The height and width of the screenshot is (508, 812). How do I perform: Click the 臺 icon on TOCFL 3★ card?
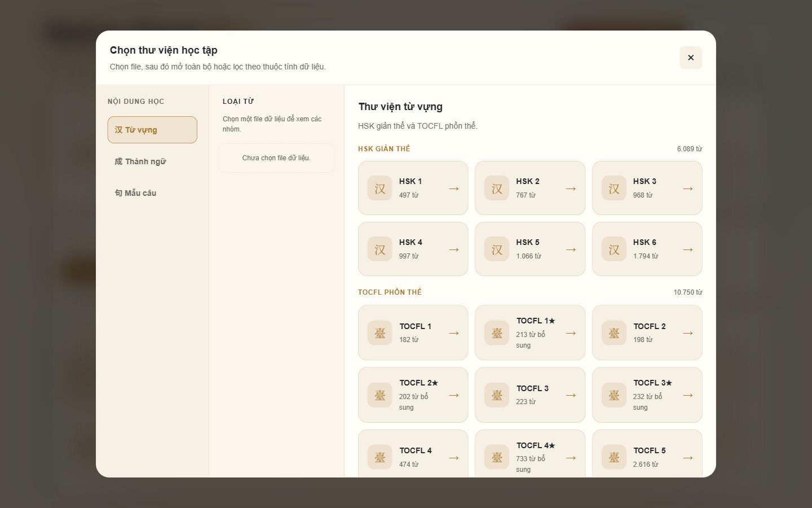pos(614,395)
